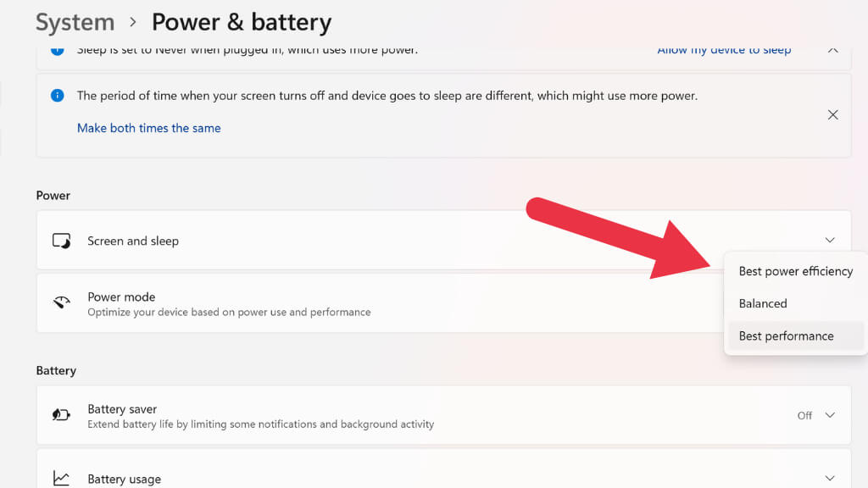Dismiss the screen and sleep times differ notice
The image size is (868, 488).
coord(832,114)
